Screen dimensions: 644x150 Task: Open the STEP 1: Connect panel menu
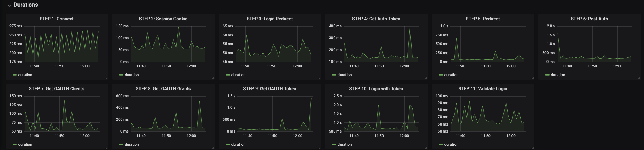57,19
